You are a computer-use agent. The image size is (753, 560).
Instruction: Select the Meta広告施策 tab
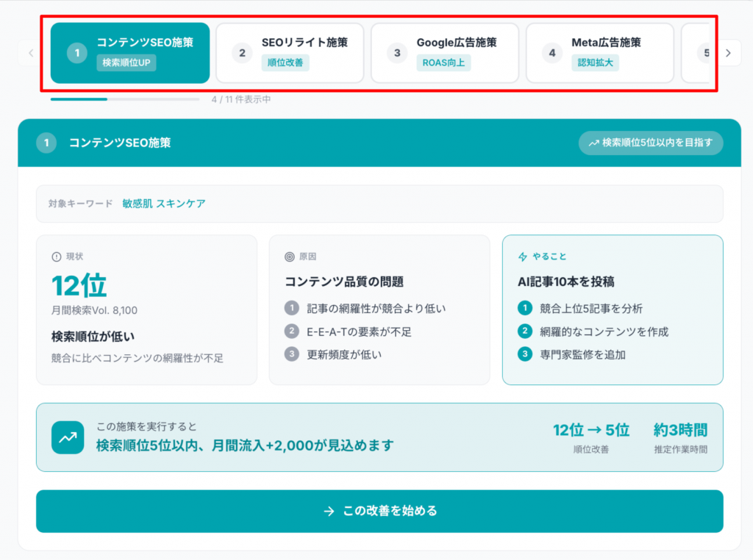click(599, 53)
